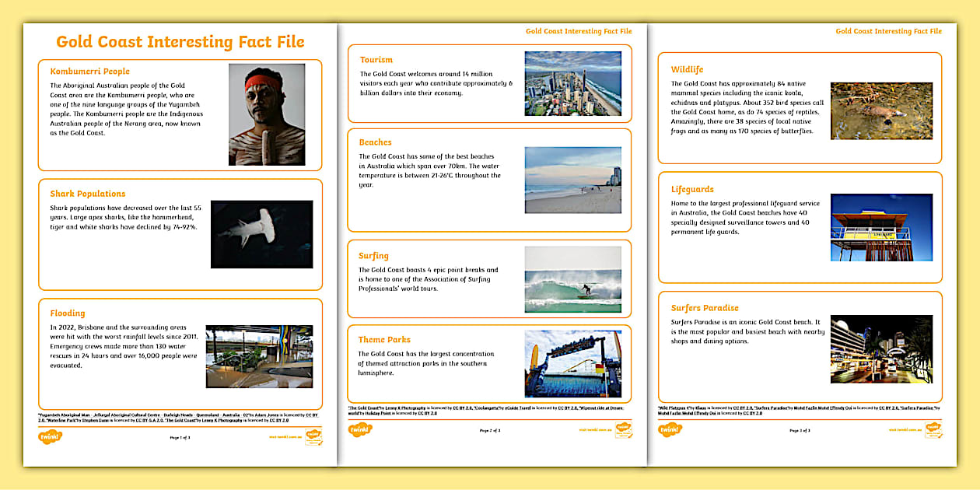Click the 'Lifeguards' heading
This screenshot has height=490, width=980.
coord(692,189)
